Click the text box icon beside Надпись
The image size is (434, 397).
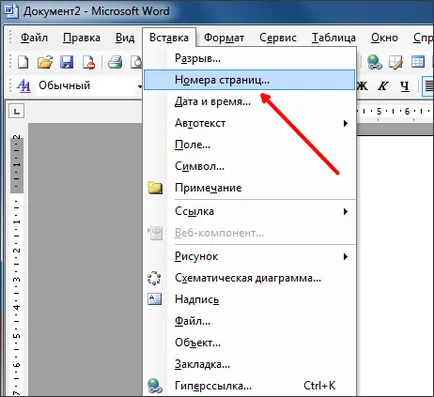pyautogui.click(x=155, y=299)
